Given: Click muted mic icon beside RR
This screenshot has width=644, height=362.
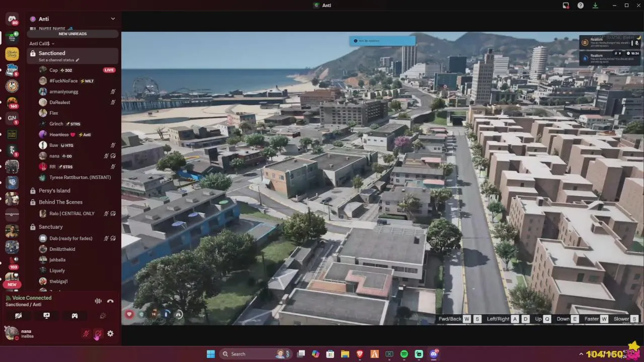Looking at the screenshot, I should pyautogui.click(x=113, y=166).
